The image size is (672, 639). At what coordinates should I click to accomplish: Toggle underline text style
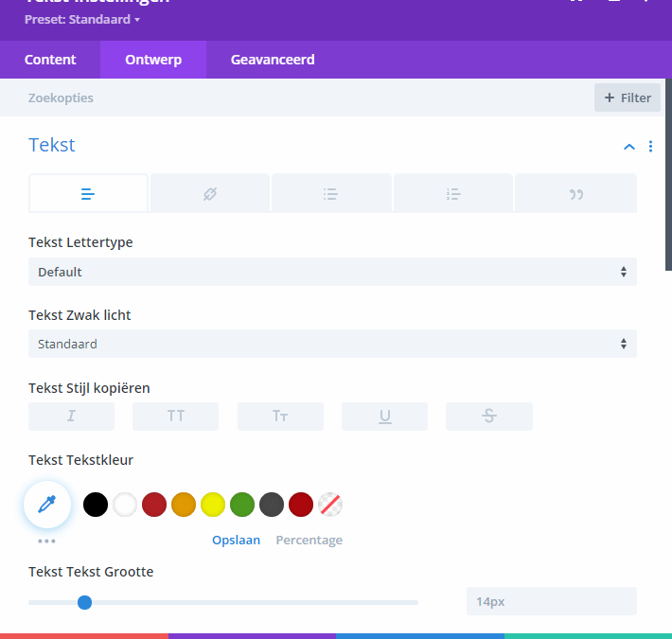384,417
